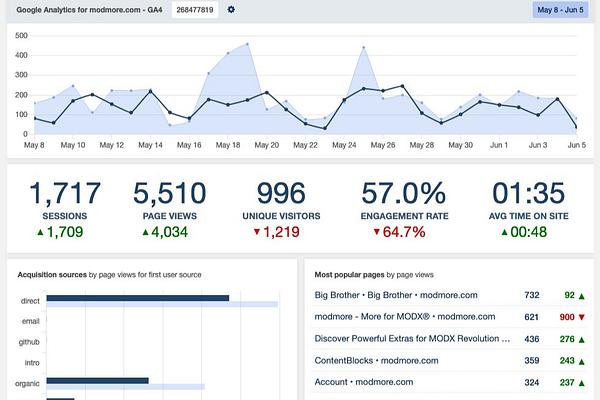The height and width of the screenshot is (400, 600).
Task: Select the organic acquisition source bar
Action: tap(98, 380)
